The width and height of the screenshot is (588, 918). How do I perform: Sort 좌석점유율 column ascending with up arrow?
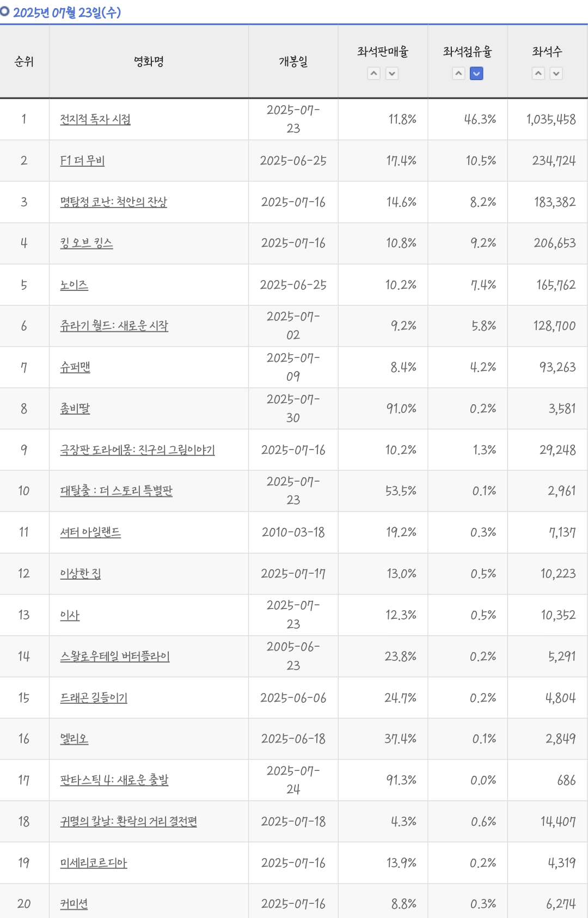[459, 73]
